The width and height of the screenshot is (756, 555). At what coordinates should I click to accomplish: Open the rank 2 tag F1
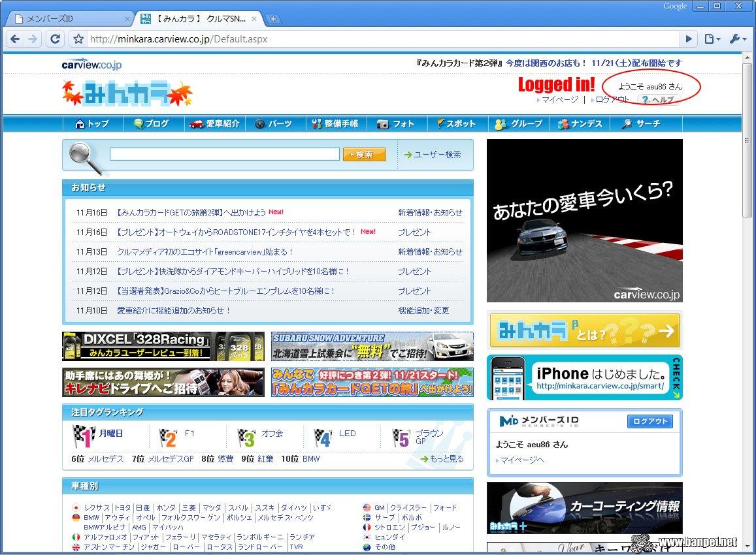click(x=189, y=433)
